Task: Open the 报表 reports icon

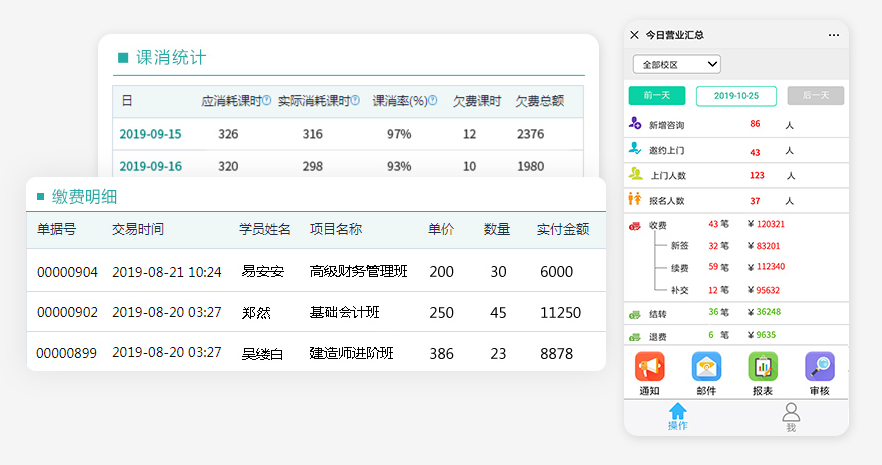Action: point(763,367)
